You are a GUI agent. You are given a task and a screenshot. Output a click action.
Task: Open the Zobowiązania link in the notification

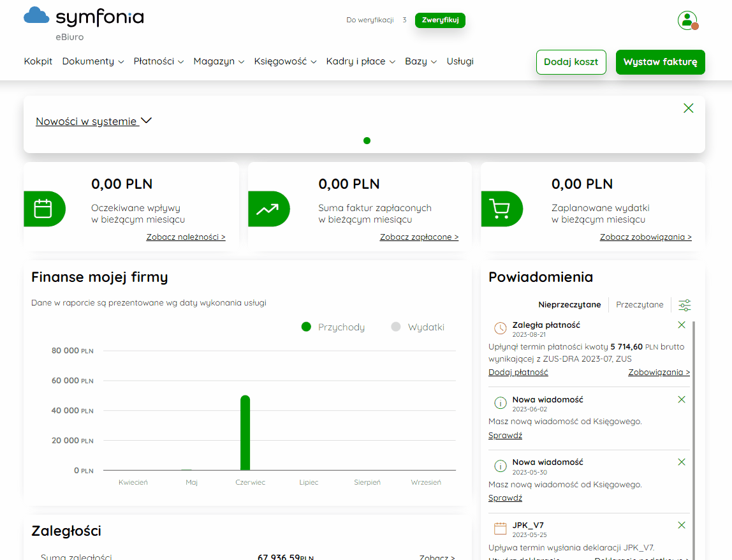pyautogui.click(x=659, y=372)
